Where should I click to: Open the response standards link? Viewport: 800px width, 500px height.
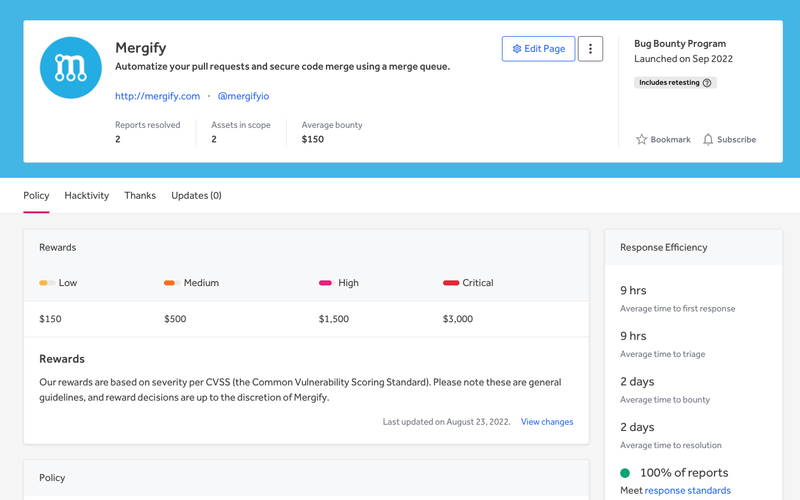pos(687,491)
